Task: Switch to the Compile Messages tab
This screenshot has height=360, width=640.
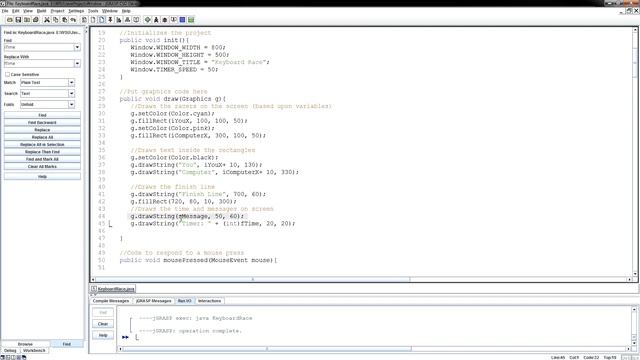Action: pos(111,301)
